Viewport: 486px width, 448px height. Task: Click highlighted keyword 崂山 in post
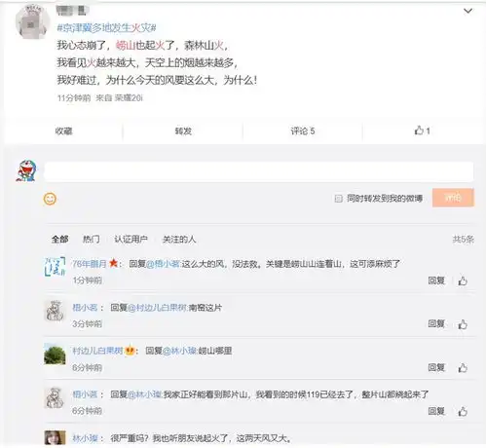pyautogui.click(x=126, y=45)
